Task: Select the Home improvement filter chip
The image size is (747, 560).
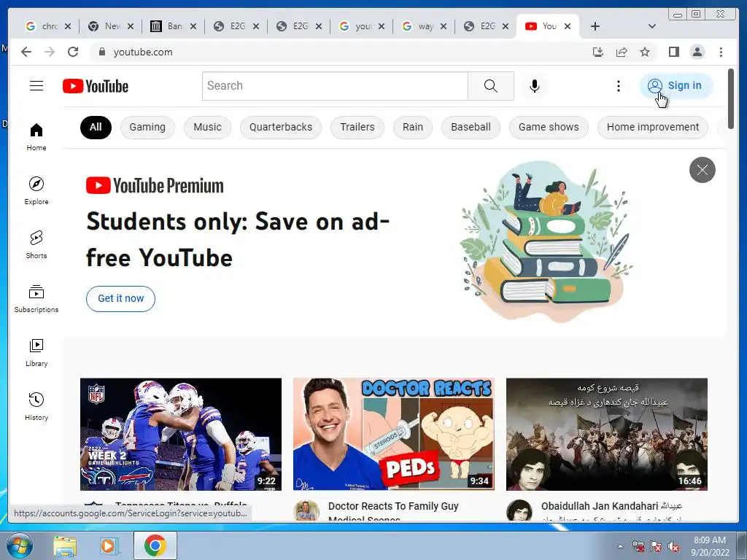Action: (653, 127)
